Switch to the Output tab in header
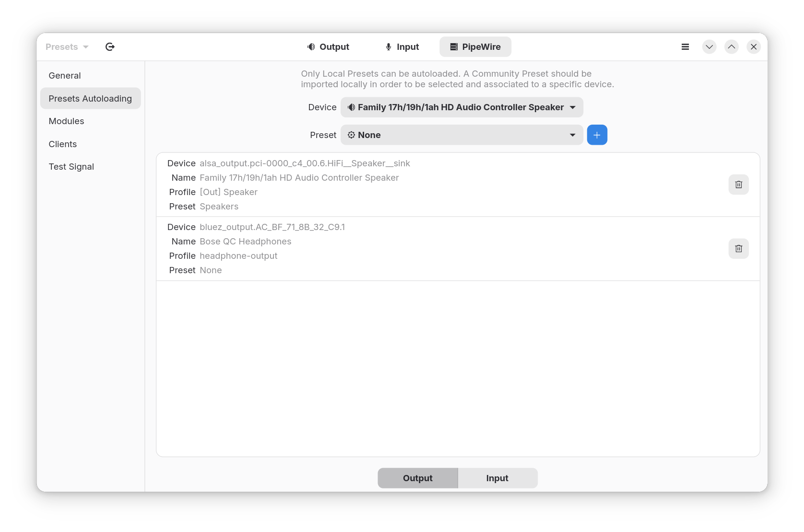The width and height of the screenshot is (804, 532). pos(328,47)
